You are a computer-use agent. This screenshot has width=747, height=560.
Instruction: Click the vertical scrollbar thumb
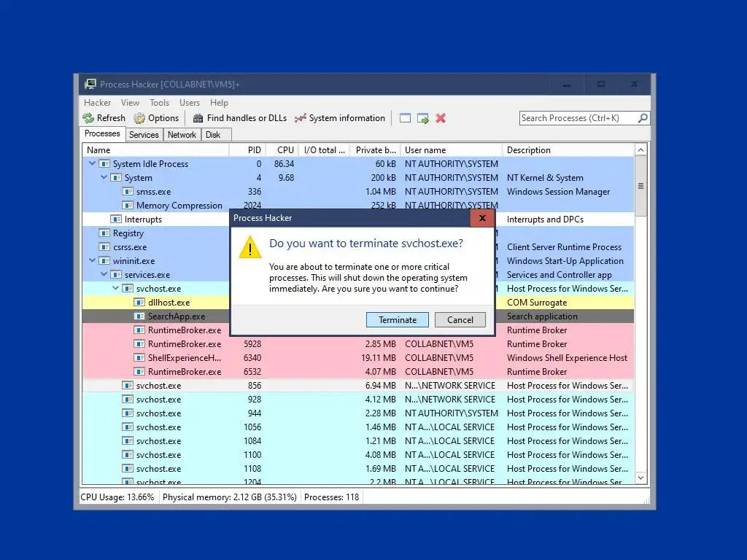[x=640, y=186]
